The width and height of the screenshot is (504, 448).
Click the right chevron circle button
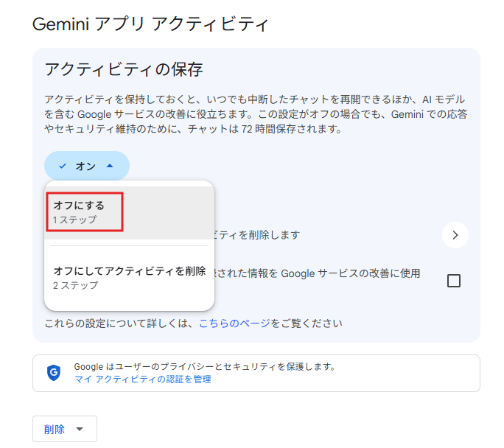point(455,235)
